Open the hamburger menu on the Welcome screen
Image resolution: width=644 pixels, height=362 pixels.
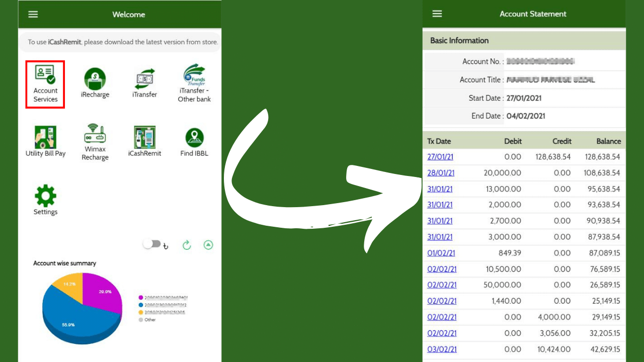click(x=33, y=14)
